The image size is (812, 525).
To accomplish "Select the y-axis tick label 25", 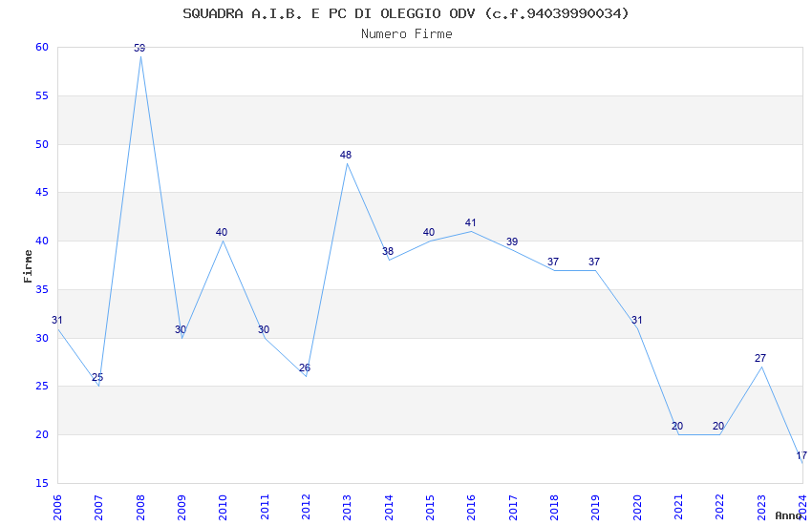I will pyautogui.click(x=42, y=387).
